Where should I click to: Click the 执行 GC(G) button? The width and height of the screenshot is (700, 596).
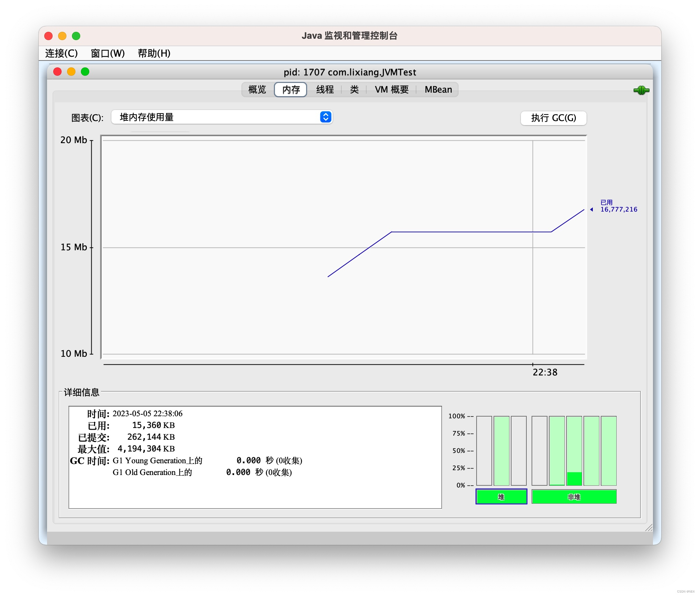click(553, 118)
